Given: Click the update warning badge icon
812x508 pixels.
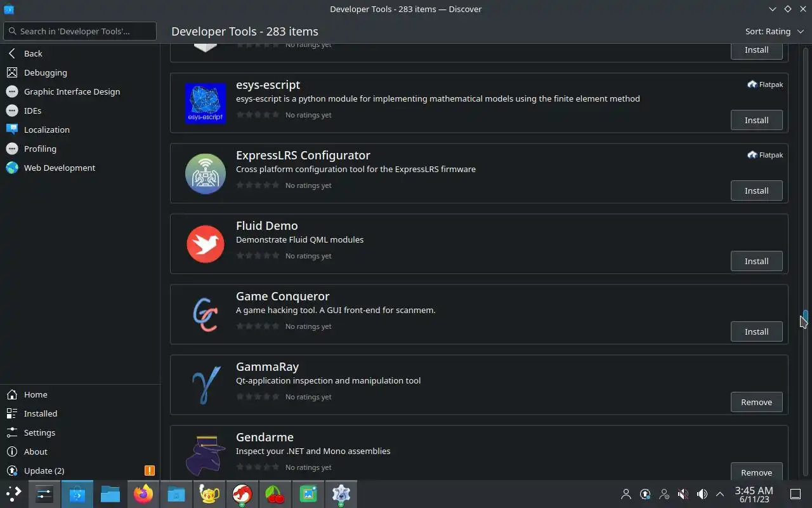Looking at the screenshot, I should click(149, 471).
